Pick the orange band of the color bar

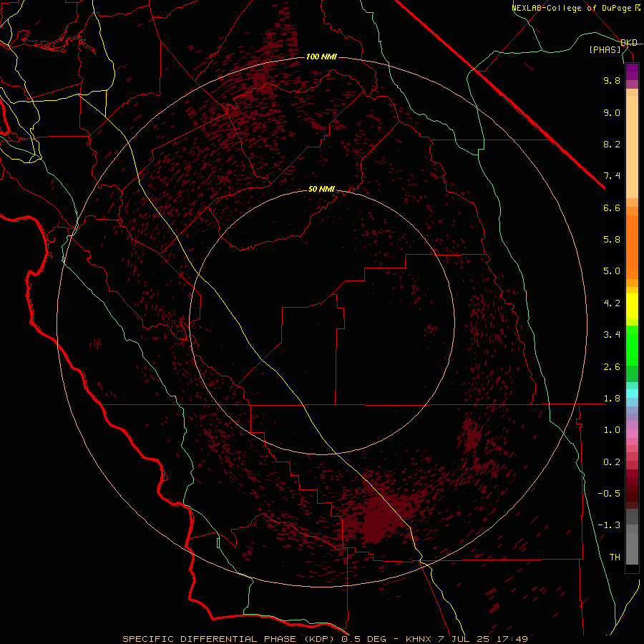[x=632, y=247]
